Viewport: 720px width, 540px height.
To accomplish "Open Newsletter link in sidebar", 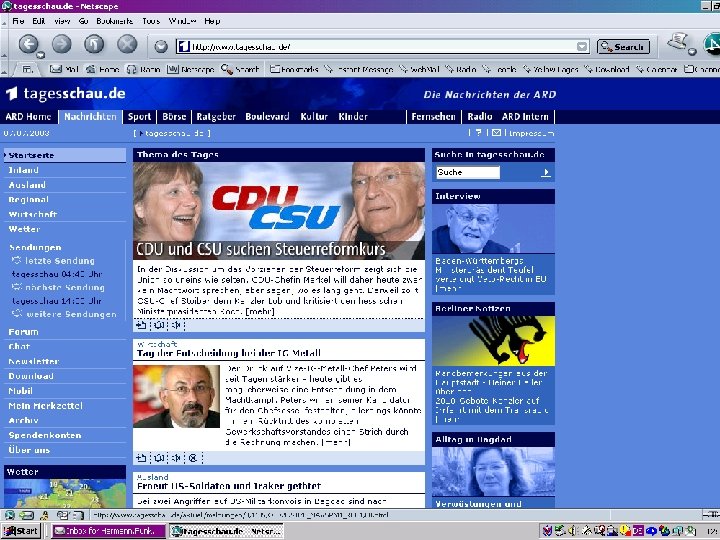I will point(34,361).
